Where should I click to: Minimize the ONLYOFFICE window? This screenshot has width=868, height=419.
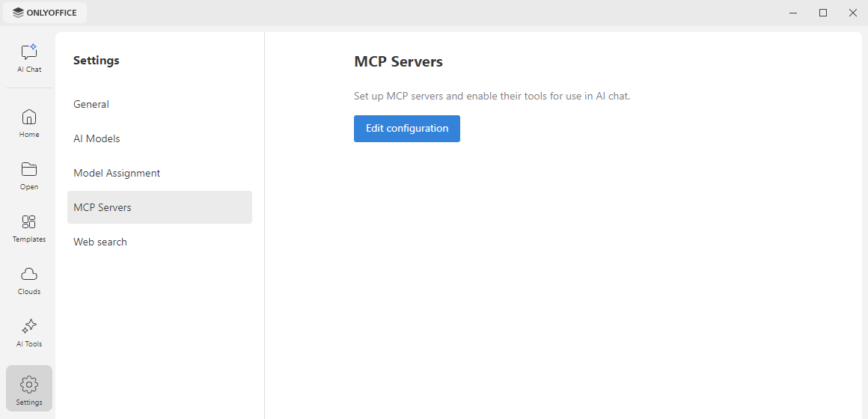[x=793, y=13]
